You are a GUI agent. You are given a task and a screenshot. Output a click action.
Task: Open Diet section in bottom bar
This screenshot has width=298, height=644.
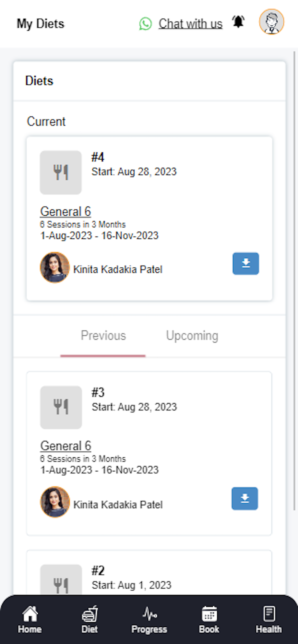click(x=90, y=620)
